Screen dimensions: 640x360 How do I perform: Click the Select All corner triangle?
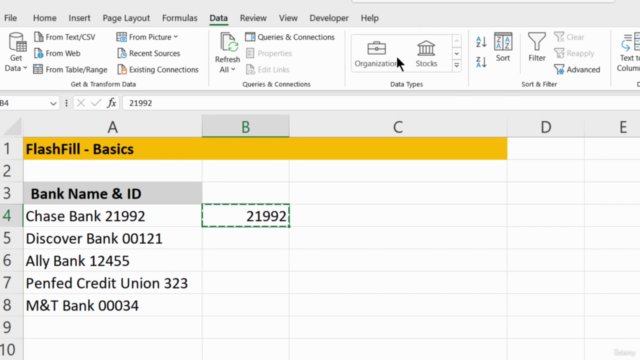pyautogui.click(x=12, y=127)
